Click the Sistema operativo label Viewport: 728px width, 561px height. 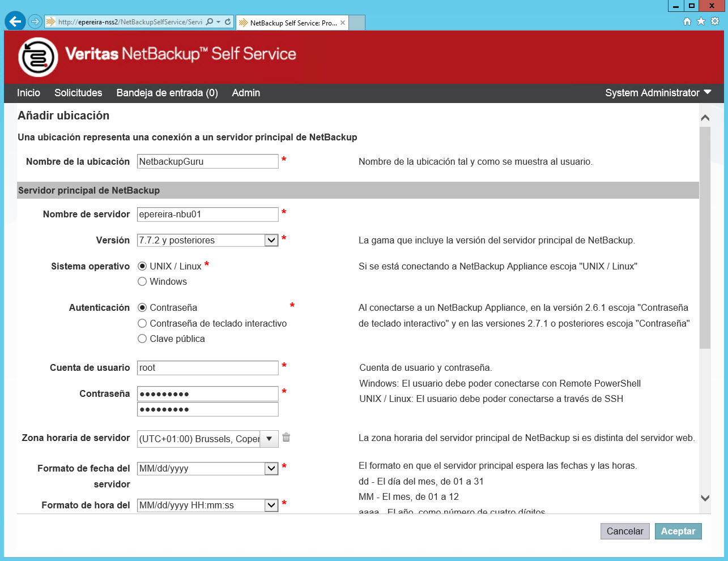90,266
